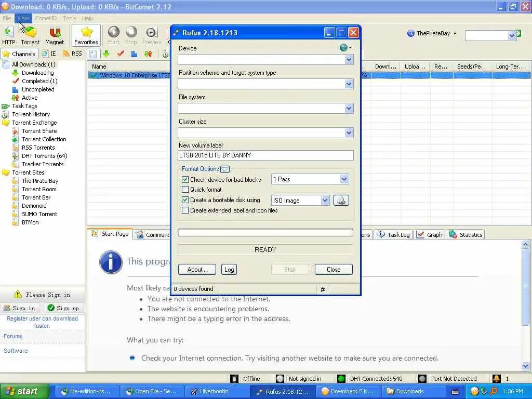Screen dimensions: 532x399
Task: Click the DHT Connected status indicator
Action: point(370,379)
